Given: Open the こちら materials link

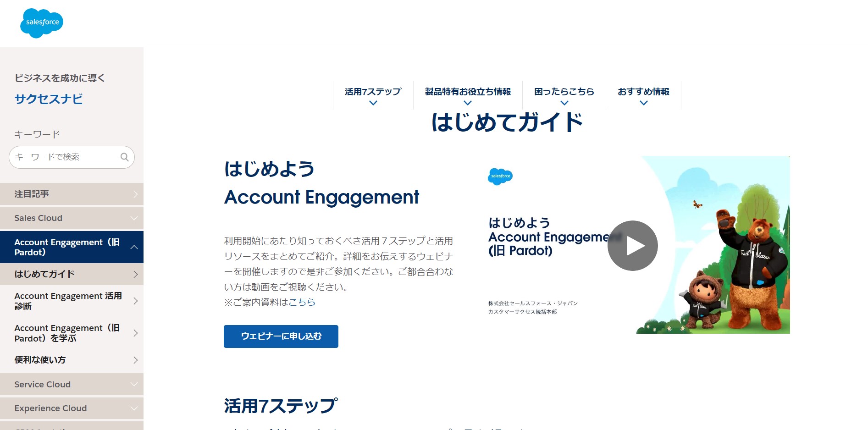Looking at the screenshot, I should (x=302, y=302).
